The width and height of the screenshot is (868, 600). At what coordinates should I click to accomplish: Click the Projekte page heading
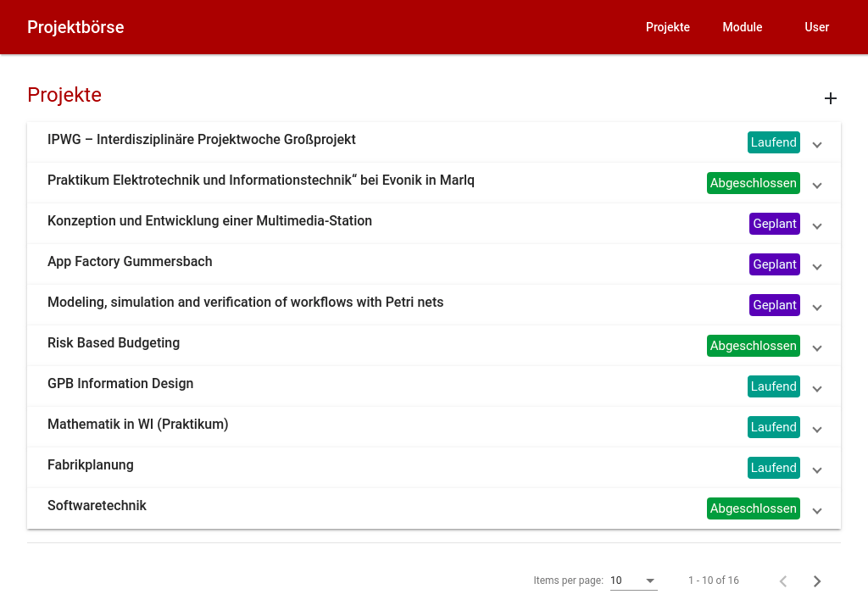64,95
